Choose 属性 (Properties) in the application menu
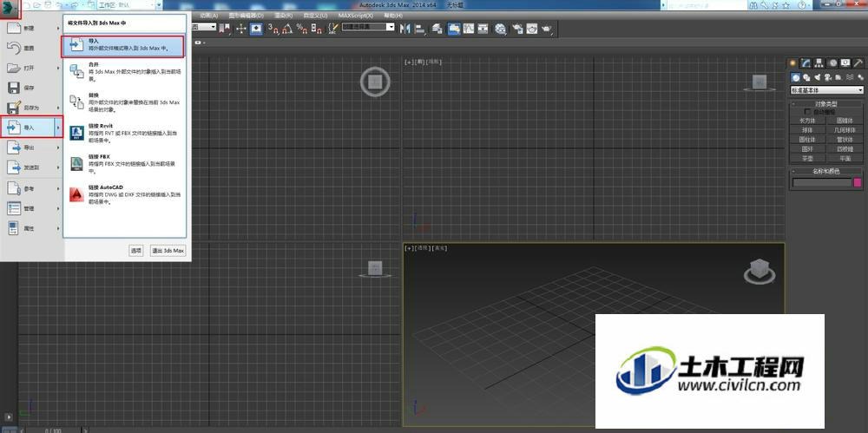The image size is (868, 433). (31, 229)
